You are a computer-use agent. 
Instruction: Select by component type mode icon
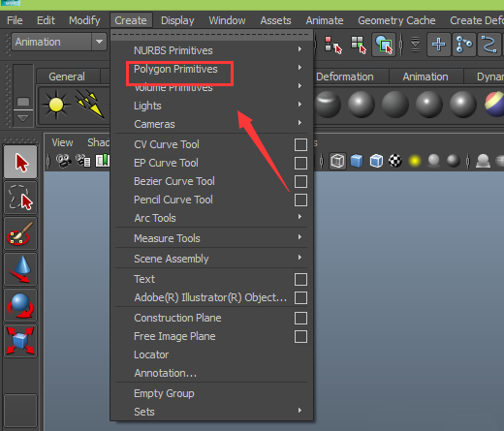[x=384, y=45]
